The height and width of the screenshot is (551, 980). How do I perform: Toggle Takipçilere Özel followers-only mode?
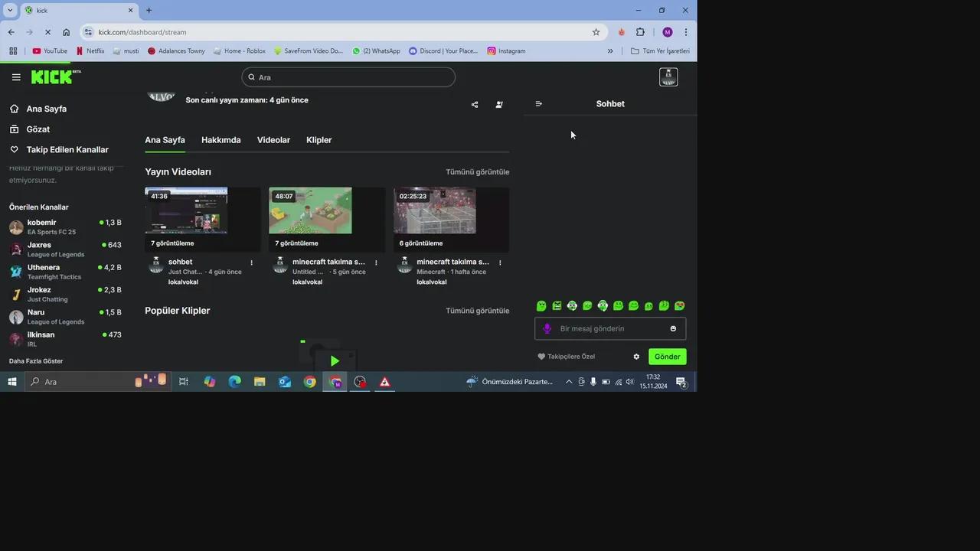[x=566, y=357]
